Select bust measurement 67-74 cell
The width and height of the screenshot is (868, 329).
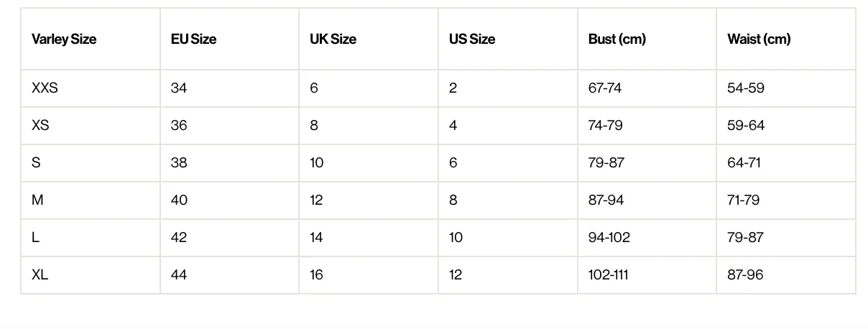pyautogui.click(x=647, y=88)
